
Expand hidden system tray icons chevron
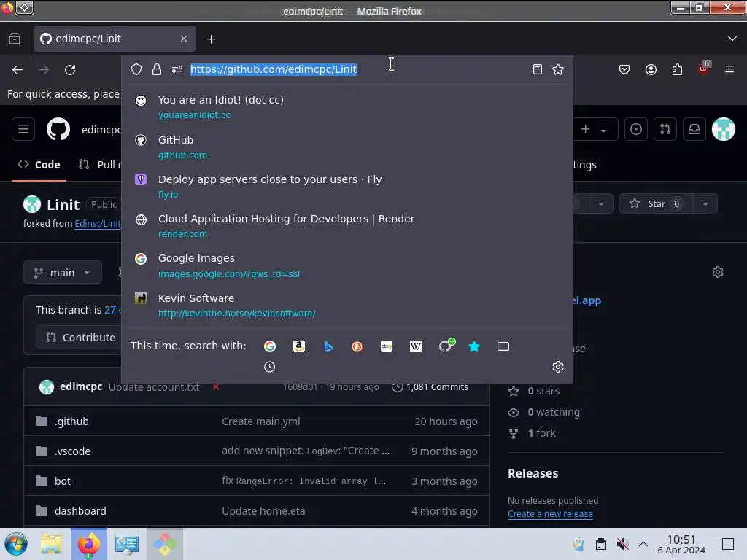pyautogui.click(x=643, y=544)
